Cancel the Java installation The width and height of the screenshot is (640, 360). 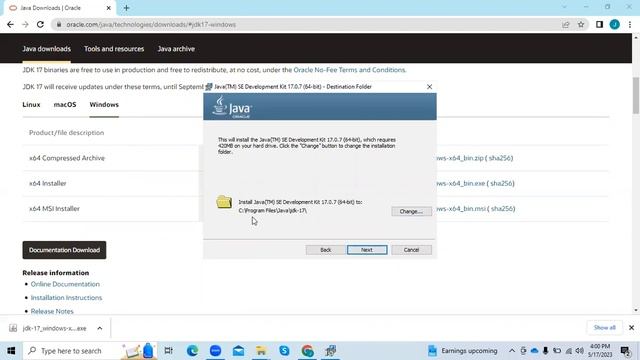pyautogui.click(x=411, y=250)
